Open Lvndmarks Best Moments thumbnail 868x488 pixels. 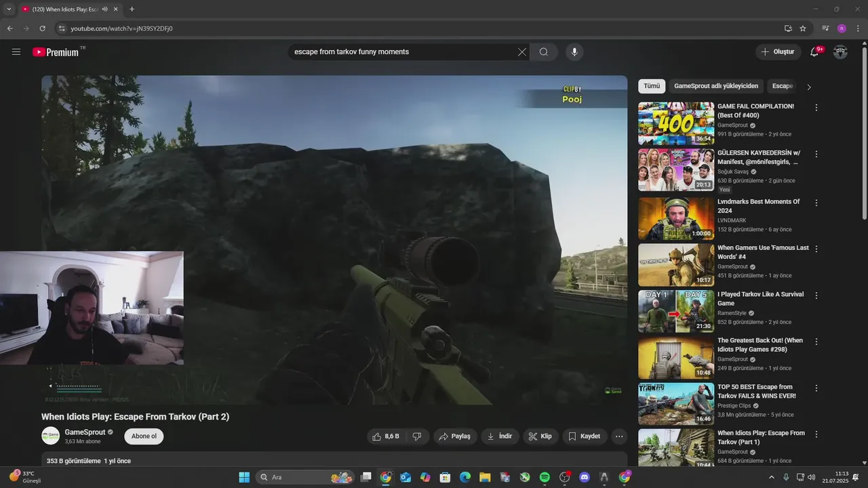676,219
